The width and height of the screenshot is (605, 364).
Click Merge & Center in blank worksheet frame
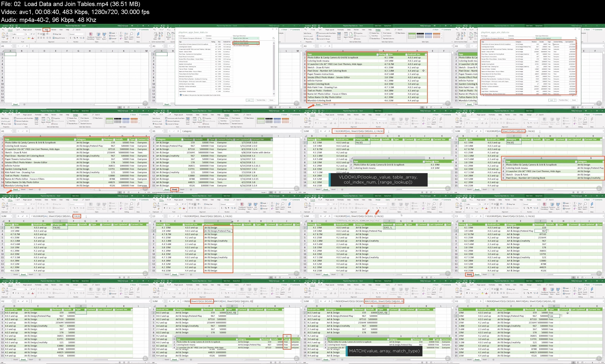[60, 38]
